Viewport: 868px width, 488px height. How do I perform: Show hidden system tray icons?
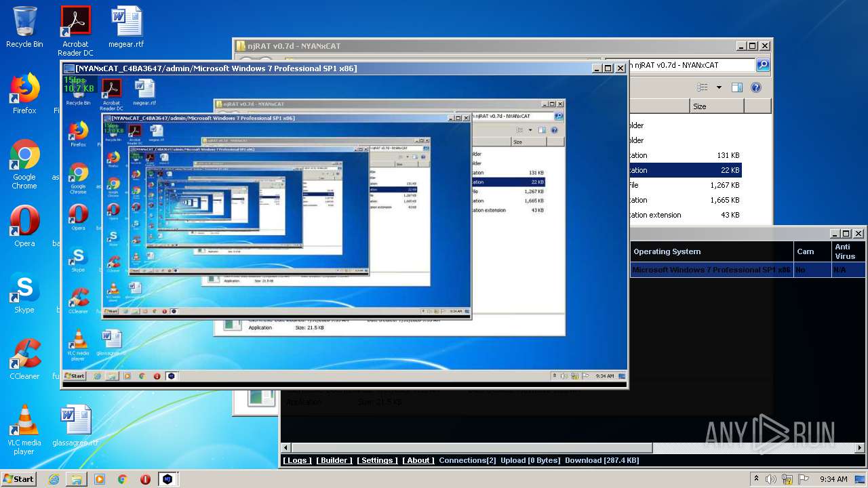pyautogui.click(x=757, y=479)
